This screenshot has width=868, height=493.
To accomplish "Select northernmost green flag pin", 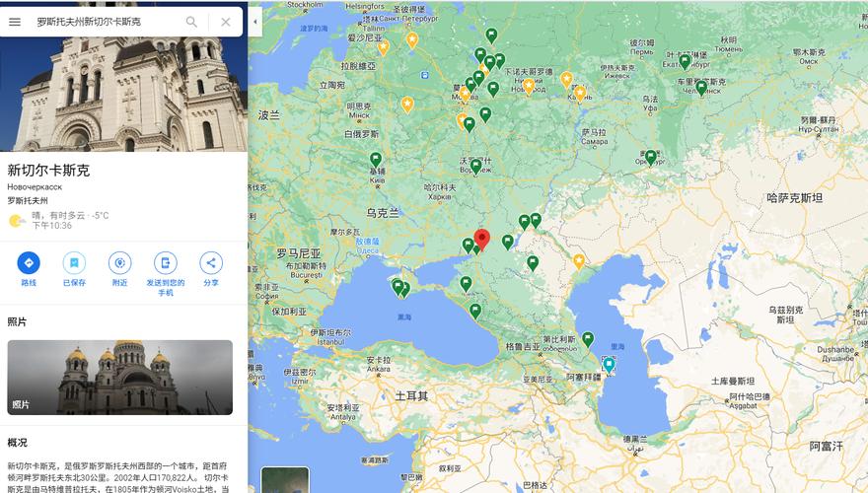I will click(x=491, y=35).
